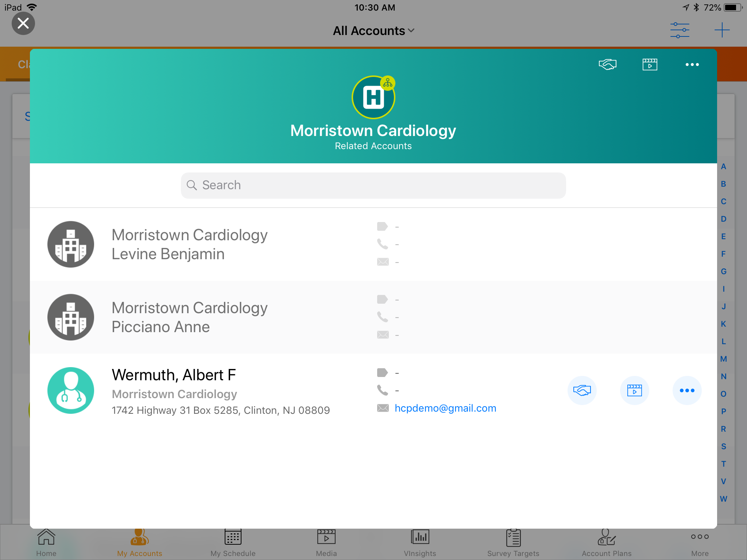The height and width of the screenshot is (560, 747).
Task: Select the Morristown Cardiology Levine Benjamin row
Action: 190,244
